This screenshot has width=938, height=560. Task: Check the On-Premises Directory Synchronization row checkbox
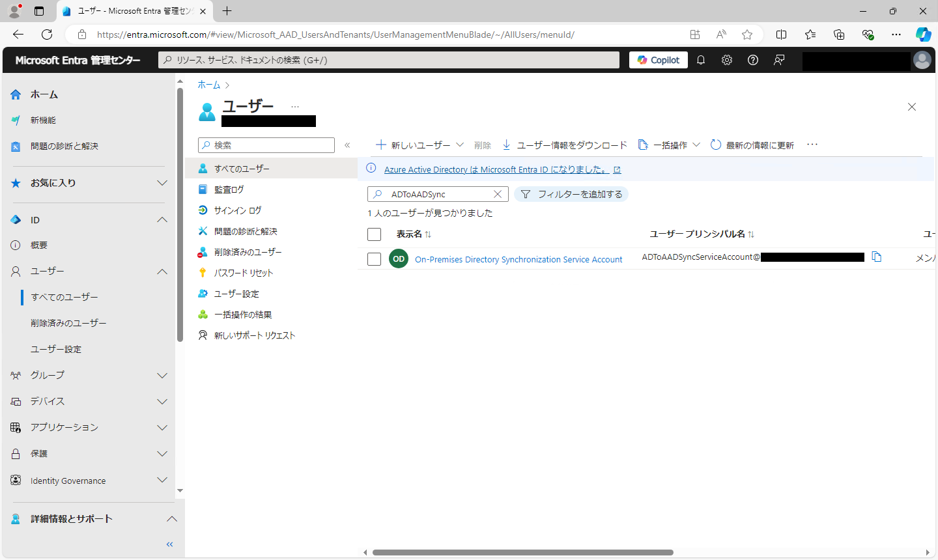(375, 259)
